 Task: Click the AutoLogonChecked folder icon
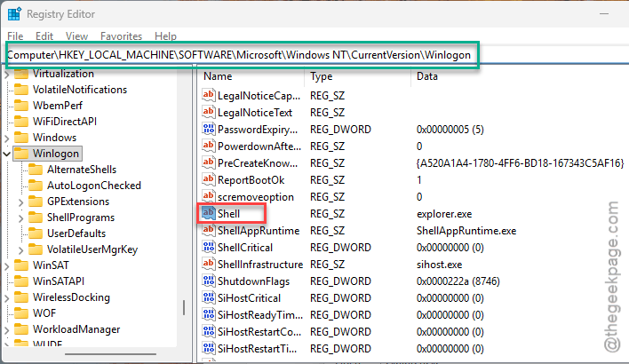36,186
